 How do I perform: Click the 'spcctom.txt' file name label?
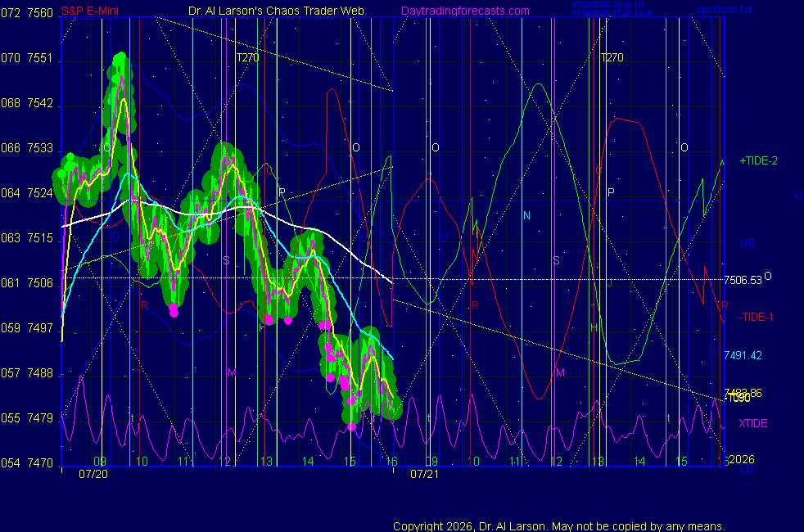click(x=724, y=10)
